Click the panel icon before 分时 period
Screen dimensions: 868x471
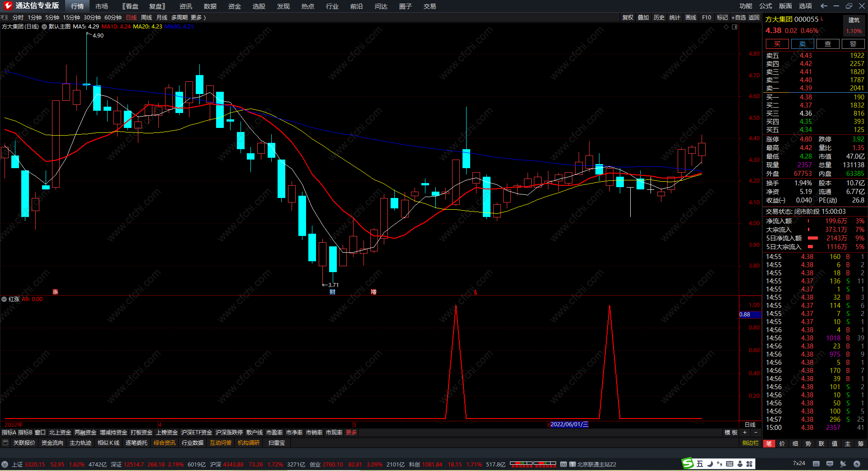coord(5,17)
